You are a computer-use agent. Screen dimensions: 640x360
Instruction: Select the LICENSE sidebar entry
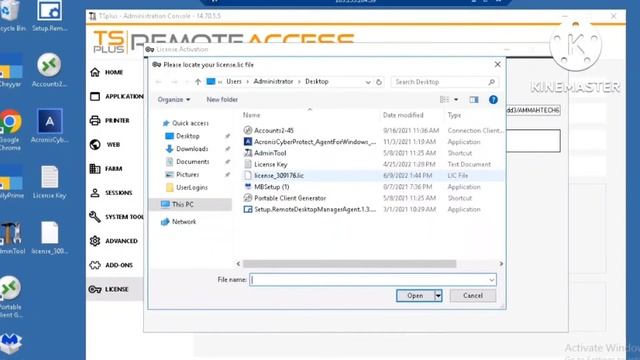coord(115,289)
